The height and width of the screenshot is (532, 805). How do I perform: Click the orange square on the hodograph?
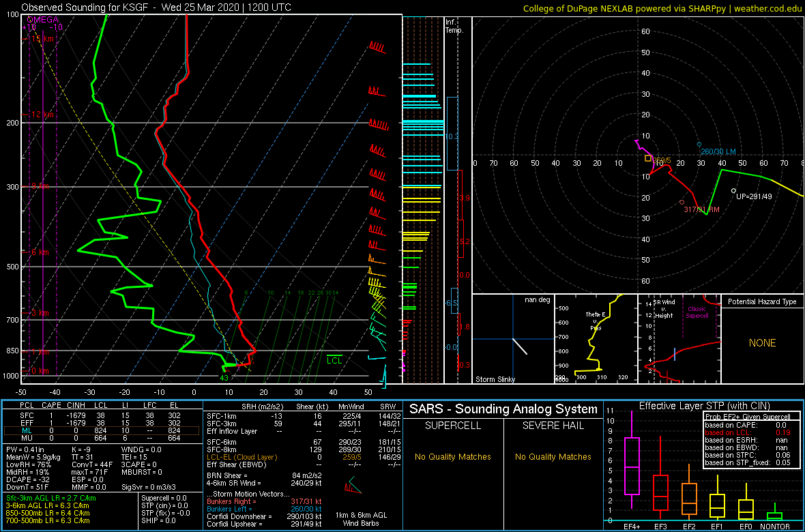(648, 159)
